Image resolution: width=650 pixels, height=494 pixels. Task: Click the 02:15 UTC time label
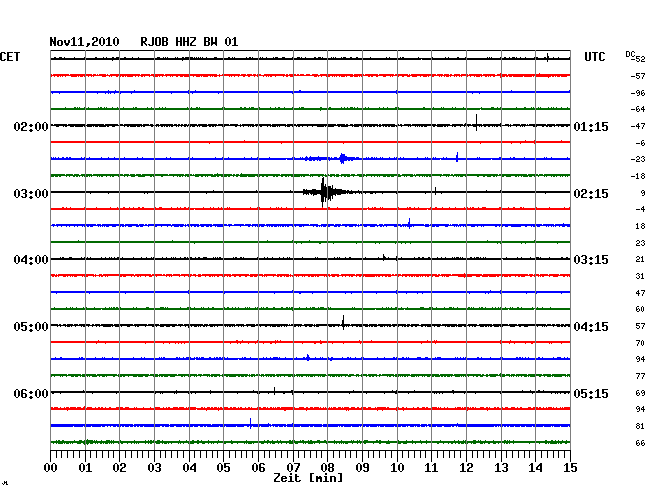[x=591, y=194]
